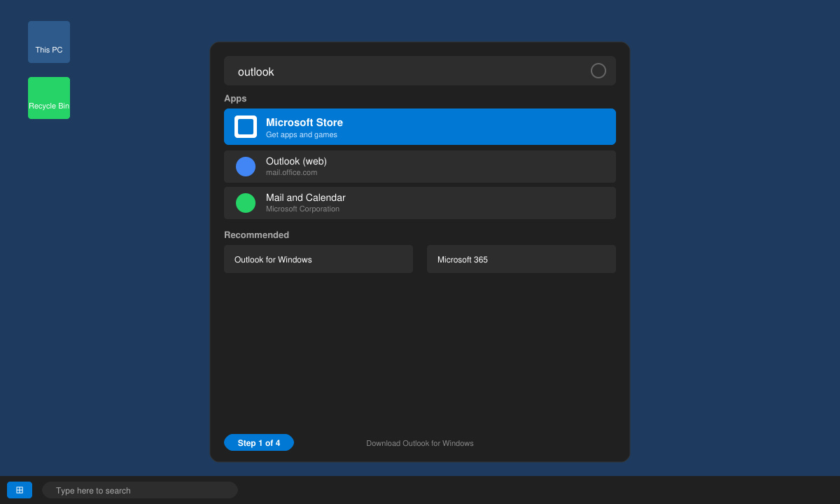Viewport: 840px width, 504px height.
Task: Click the 'Apps' section heading
Action: pos(235,98)
